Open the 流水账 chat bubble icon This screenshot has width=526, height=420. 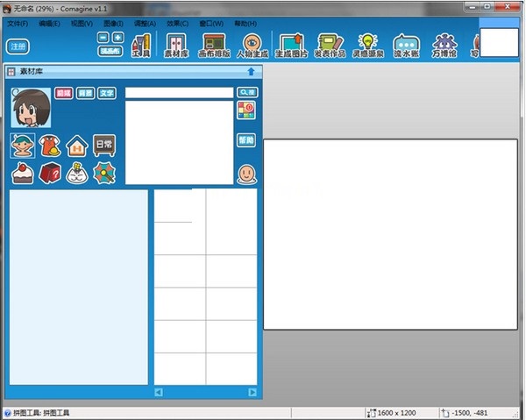click(407, 44)
